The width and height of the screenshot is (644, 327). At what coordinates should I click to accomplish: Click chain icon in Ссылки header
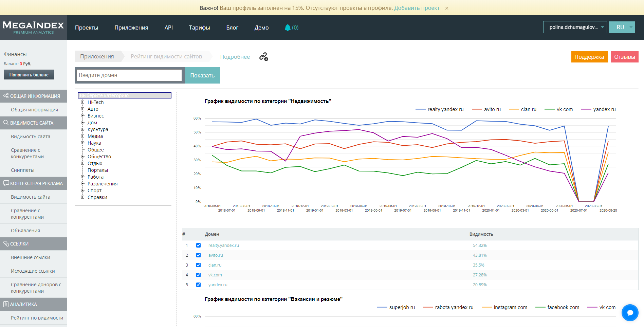coord(6,243)
